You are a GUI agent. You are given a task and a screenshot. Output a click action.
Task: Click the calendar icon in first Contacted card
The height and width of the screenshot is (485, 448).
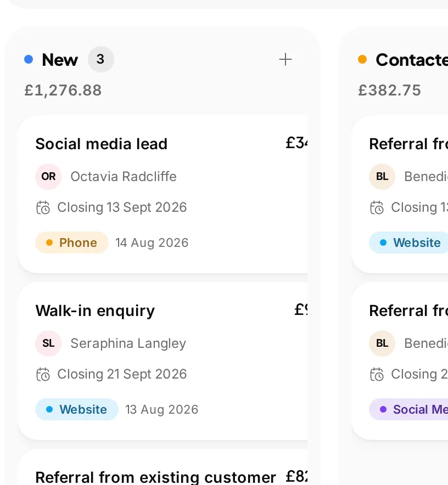coord(377,207)
